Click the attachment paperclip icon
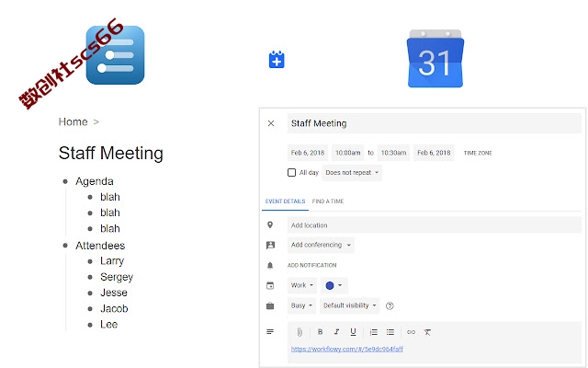The image size is (588, 368). [300, 332]
